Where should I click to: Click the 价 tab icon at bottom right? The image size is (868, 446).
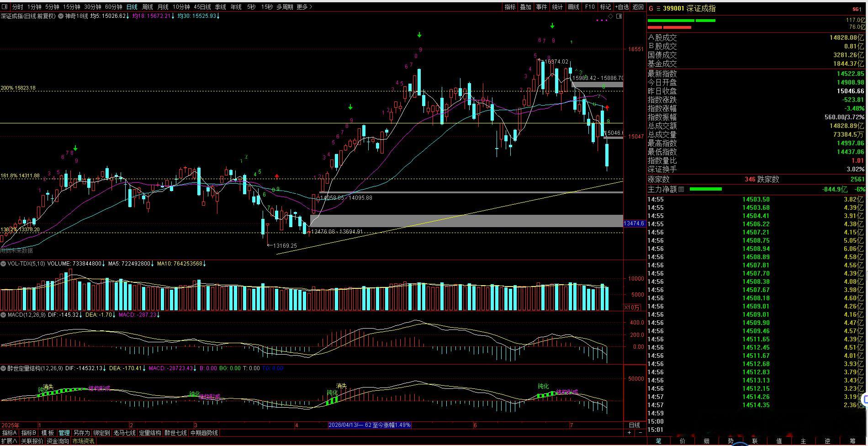[x=683, y=441]
